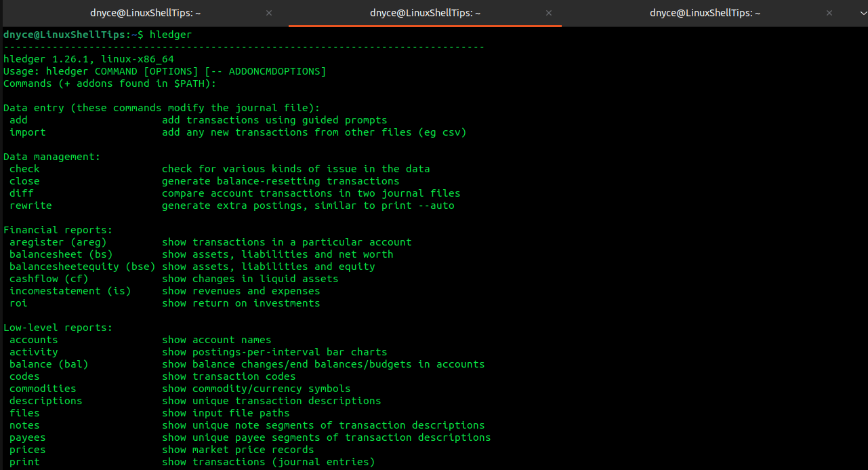This screenshot has width=868, height=470.
Task: Click 'show input file paths' description
Action: (226, 413)
